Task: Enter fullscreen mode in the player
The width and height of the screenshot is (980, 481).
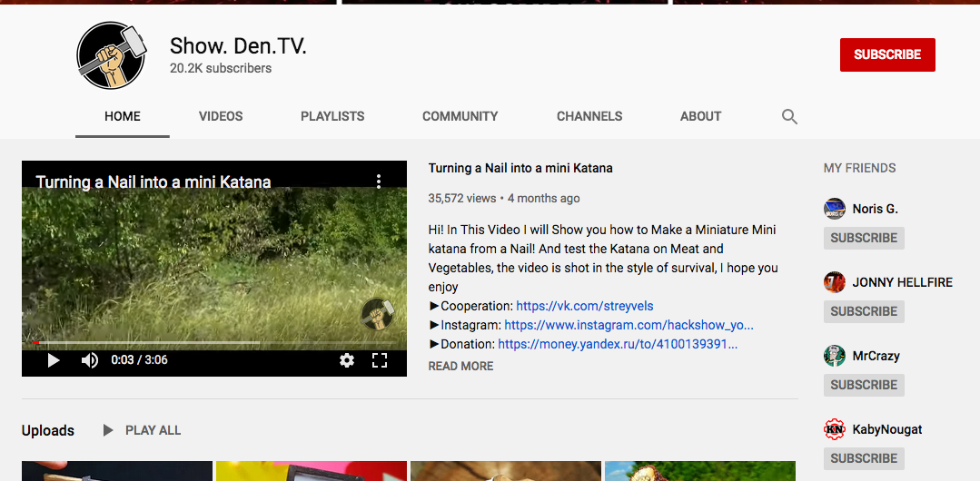Action: 380,360
